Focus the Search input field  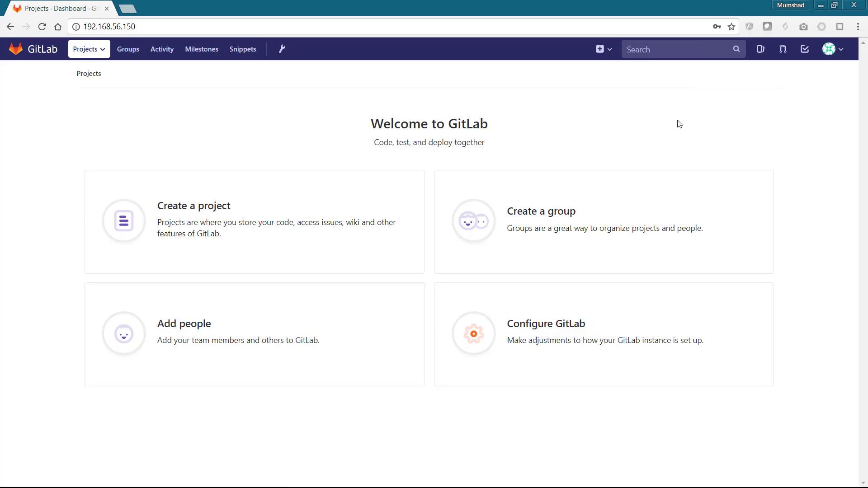pyautogui.click(x=676, y=49)
